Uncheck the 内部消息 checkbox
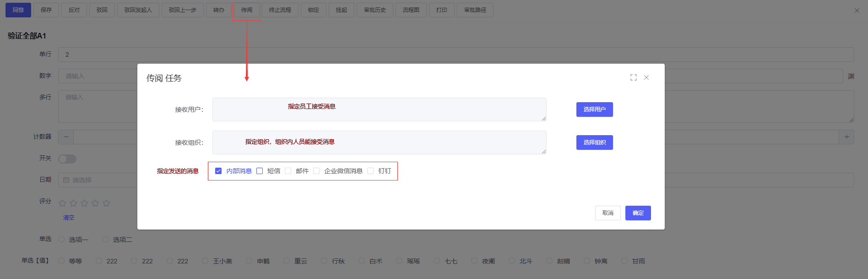868x279 pixels. click(x=218, y=171)
